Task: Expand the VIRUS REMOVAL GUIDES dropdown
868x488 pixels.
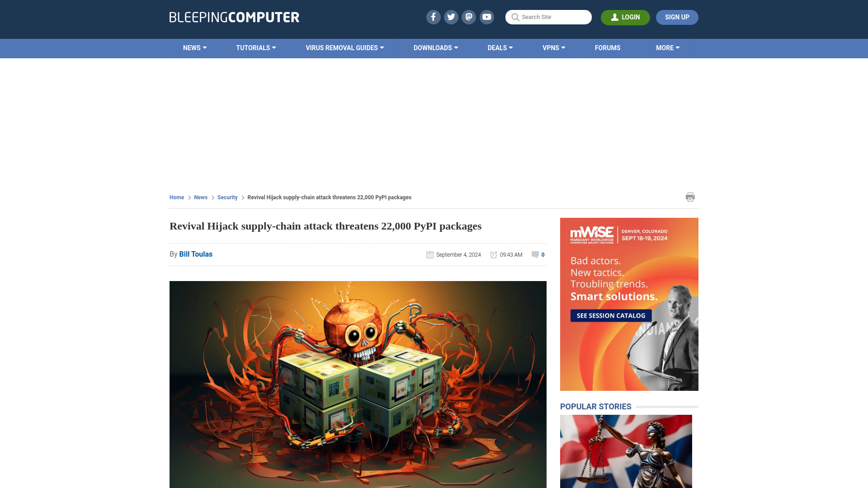Action: pyautogui.click(x=344, y=47)
